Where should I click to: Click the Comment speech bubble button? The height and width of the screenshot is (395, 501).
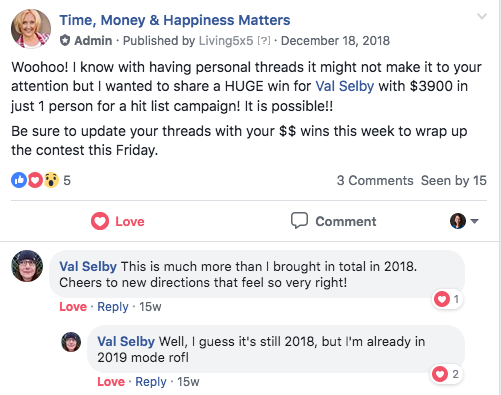point(333,221)
